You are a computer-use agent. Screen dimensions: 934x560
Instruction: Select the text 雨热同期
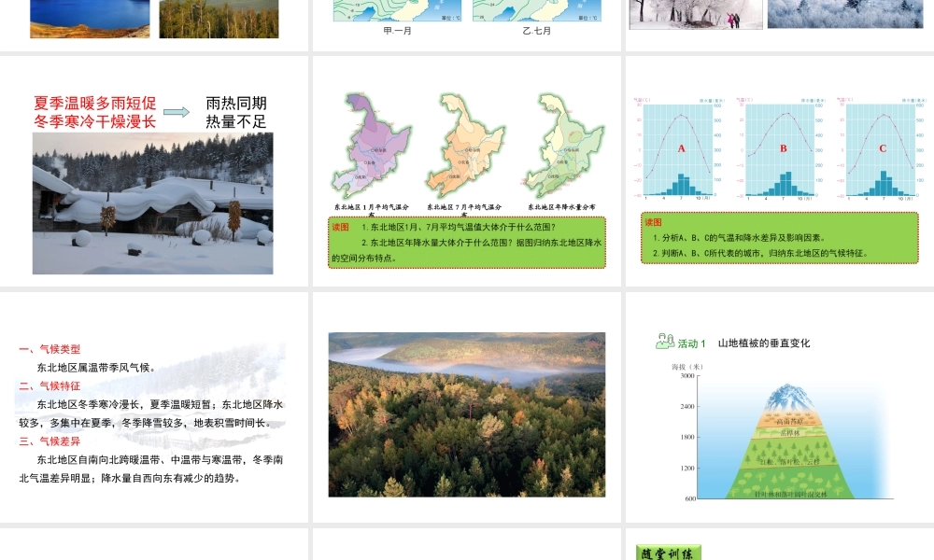click(x=236, y=103)
